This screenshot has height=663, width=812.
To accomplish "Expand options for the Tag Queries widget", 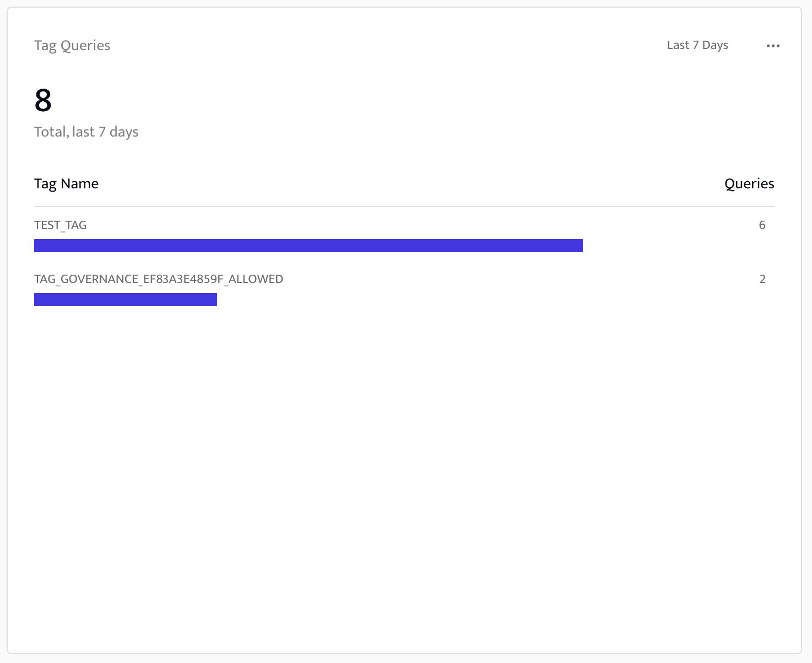I will [x=772, y=46].
